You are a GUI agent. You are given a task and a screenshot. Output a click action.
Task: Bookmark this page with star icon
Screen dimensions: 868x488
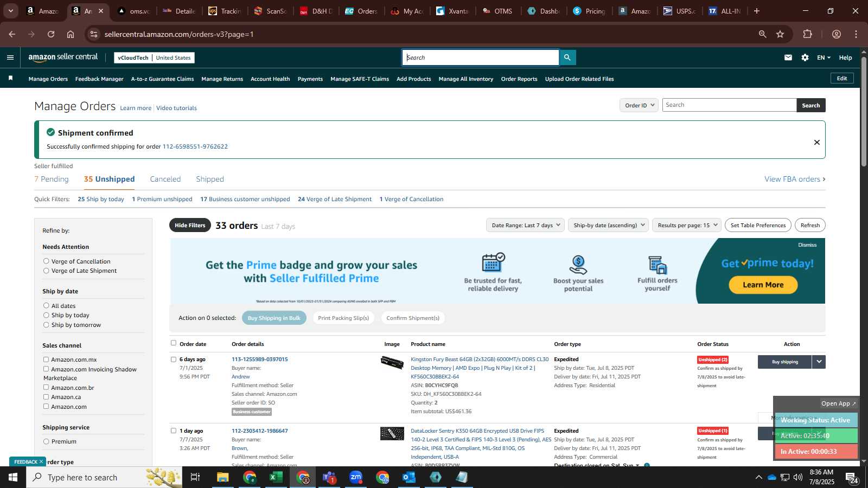tap(780, 34)
